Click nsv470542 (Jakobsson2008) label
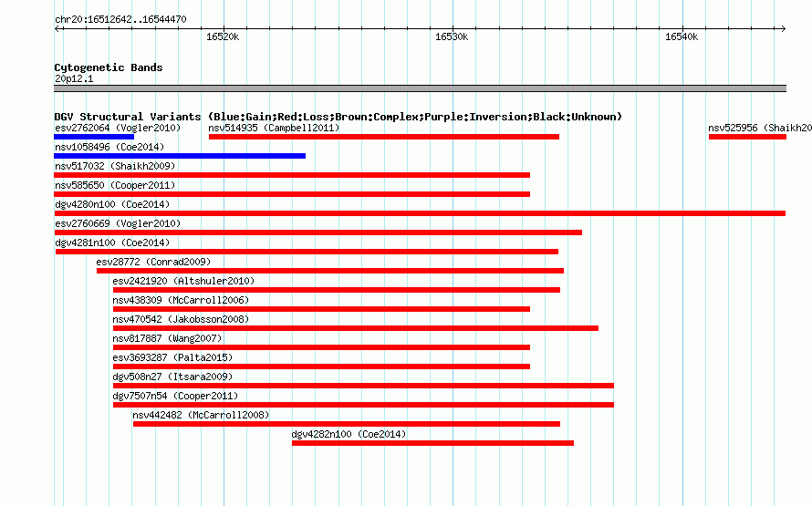This screenshot has height=506, width=812. click(181, 319)
